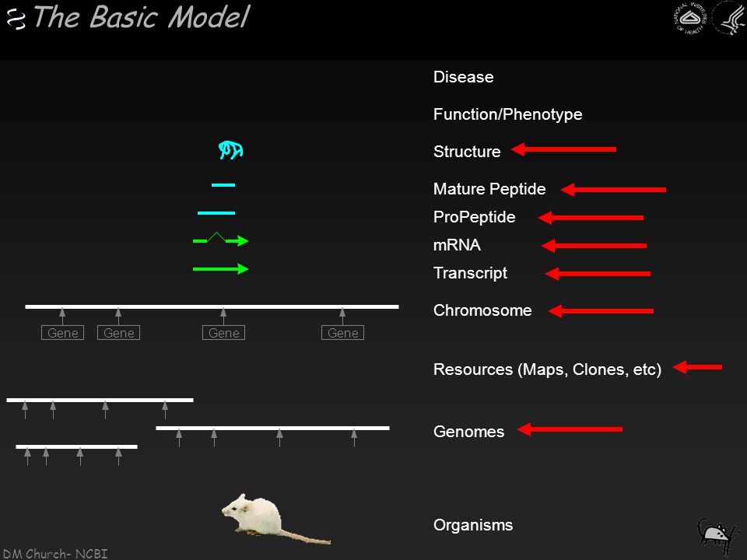This screenshot has height=560, width=747.
Task: Click the NIH logo in the header
Action: coord(689,19)
